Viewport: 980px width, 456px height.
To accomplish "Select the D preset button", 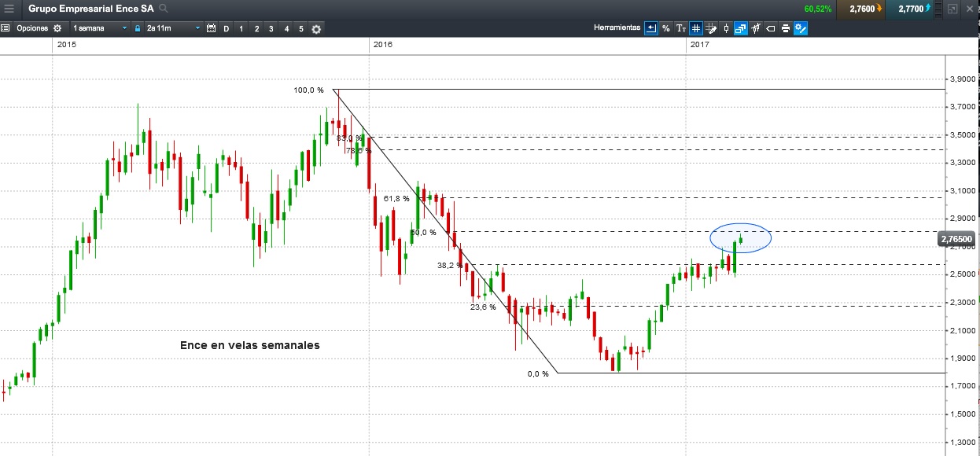I will pos(227,28).
